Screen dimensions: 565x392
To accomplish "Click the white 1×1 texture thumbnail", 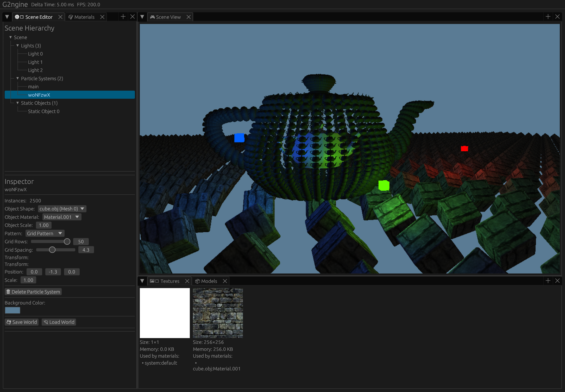I will (x=165, y=313).
